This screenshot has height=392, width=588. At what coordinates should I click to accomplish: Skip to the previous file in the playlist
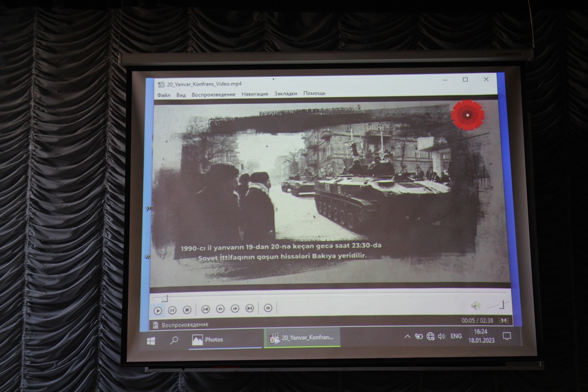click(206, 309)
